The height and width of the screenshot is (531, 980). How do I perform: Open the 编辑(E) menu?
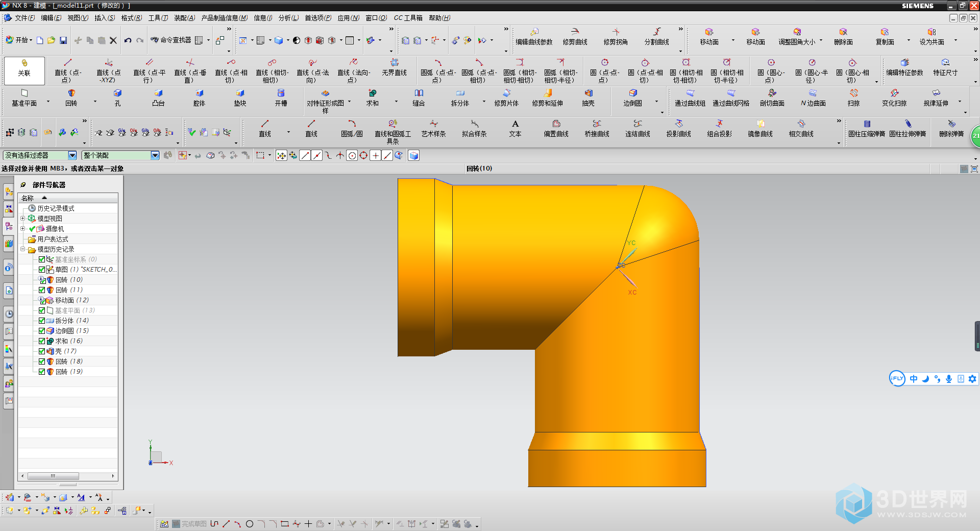tap(51, 18)
